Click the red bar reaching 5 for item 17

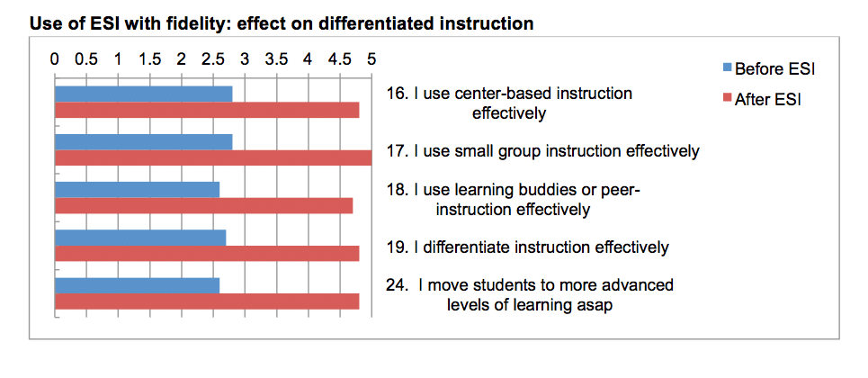pos(213,158)
